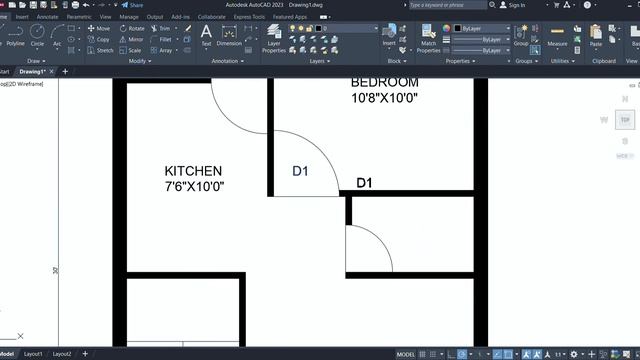Select the Polyline draw tool
The image size is (640, 360).
pyautogui.click(x=15, y=36)
